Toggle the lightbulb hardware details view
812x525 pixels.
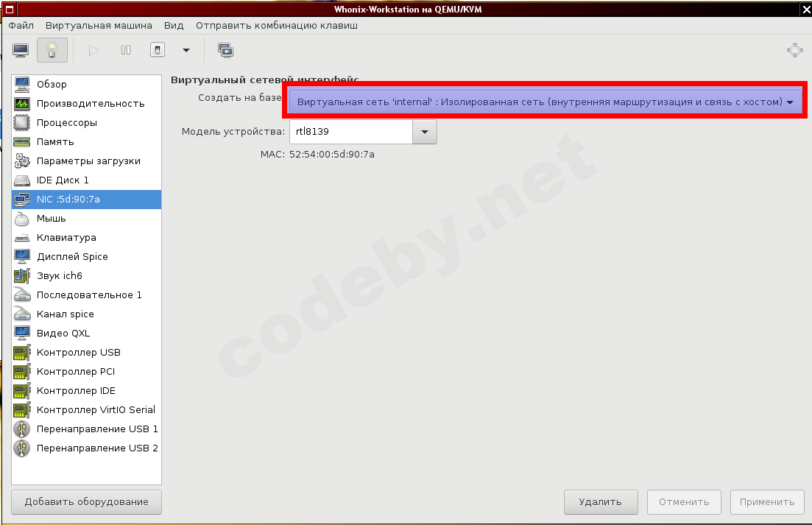pyautogui.click(x=52, y=50)
